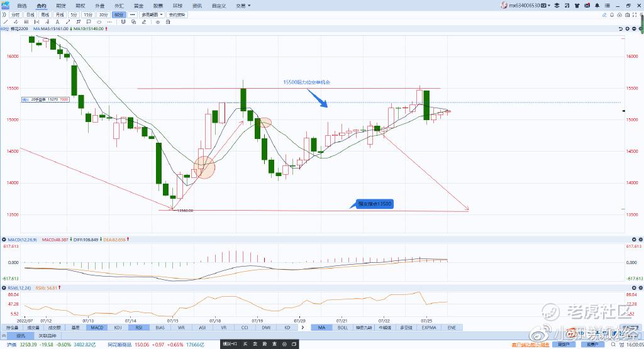Open the account dropdown arrow beside username

pyautogui.click(x=549, y=6)
